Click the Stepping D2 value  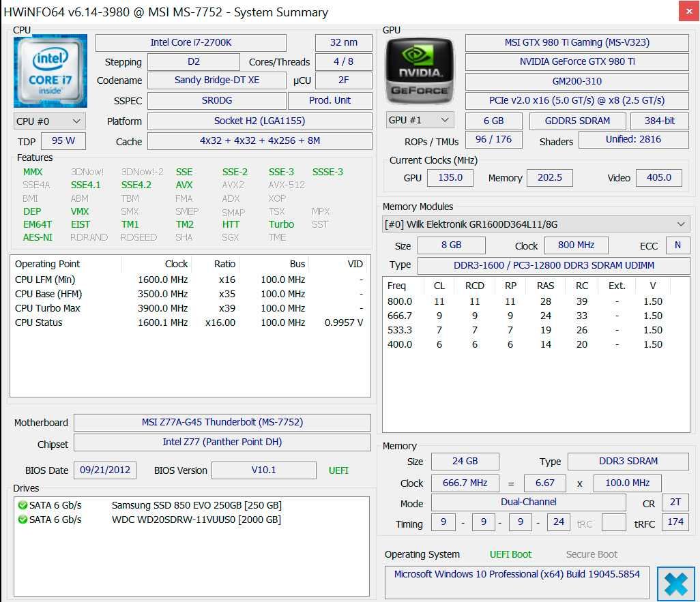[x=193, y=61]
